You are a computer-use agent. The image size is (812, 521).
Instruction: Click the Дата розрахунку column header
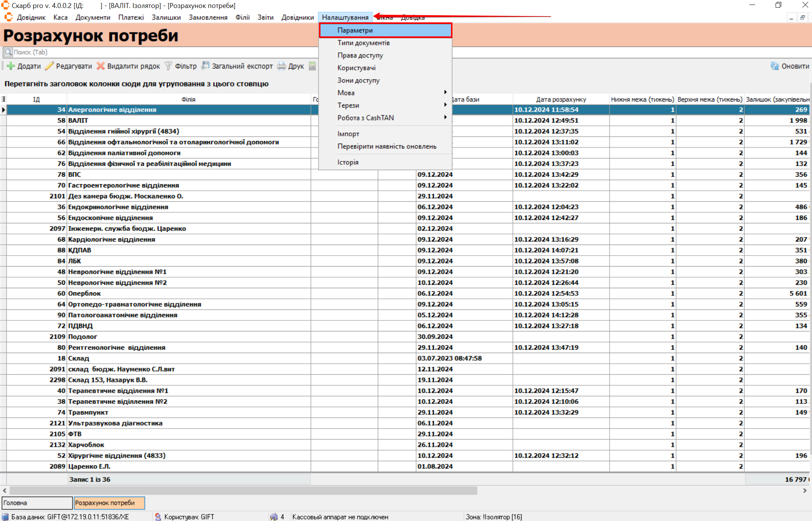[561, 99]
